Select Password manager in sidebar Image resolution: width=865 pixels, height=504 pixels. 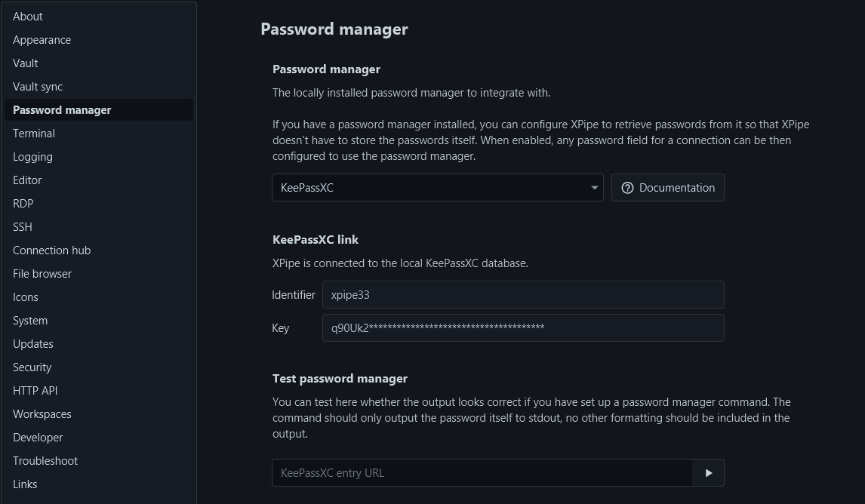pyautogui.click(x=98, y=110)
